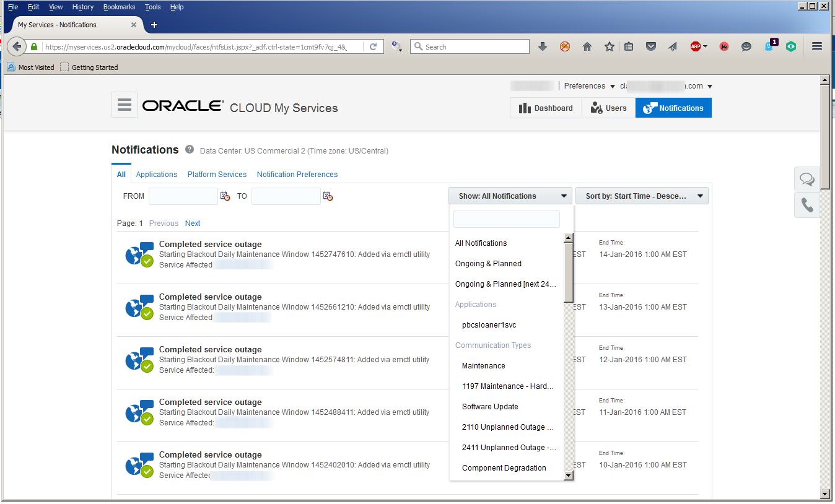
Task: Open the blue ghost icon with badge 1
Action: (770, 46)
